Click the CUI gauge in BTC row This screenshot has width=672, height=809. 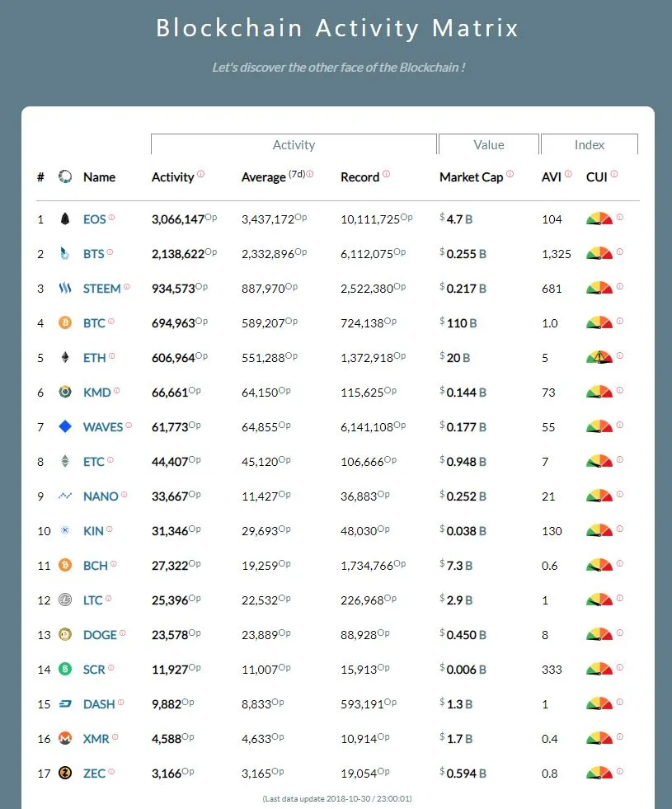(599, 323)
